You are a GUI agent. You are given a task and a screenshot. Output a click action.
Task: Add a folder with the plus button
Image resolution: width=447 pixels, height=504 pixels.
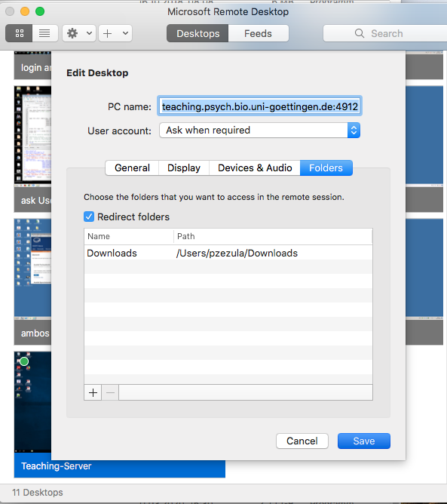click(93, 392)
